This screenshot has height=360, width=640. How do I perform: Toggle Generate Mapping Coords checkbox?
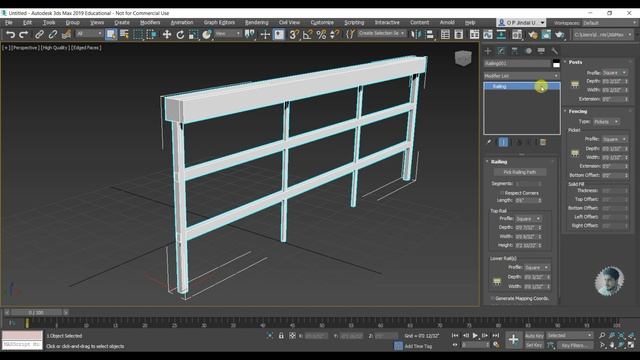point(492,298)
